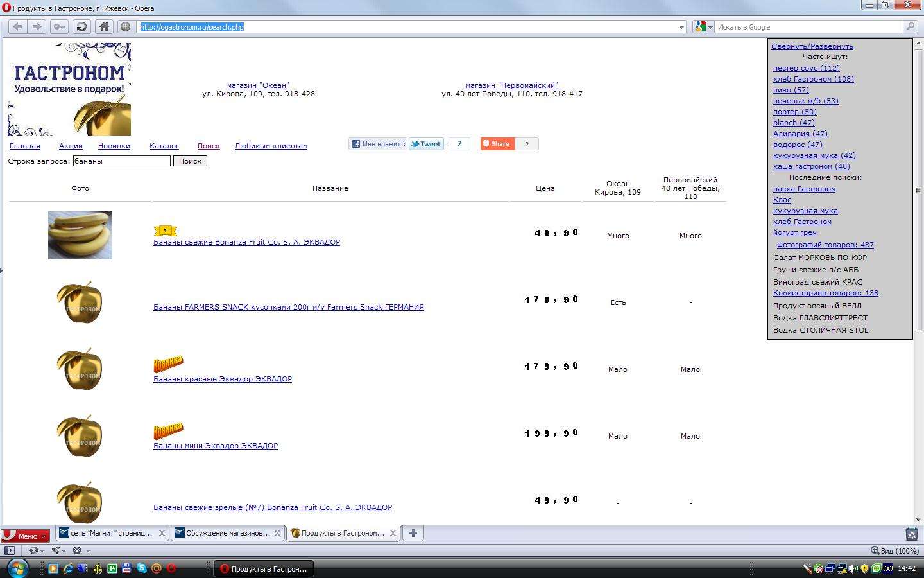Close the Обсуждение магазинов tab
Image resolution: width=924 pixels, height=578 pixels.
(277, 533)
